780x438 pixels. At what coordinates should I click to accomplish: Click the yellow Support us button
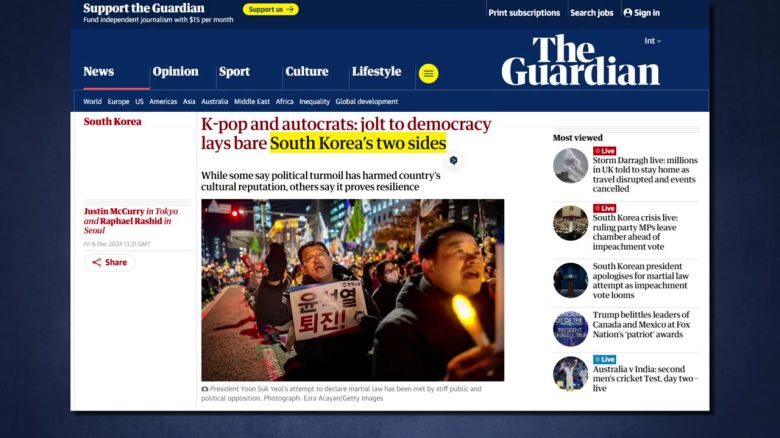(x=271, y=9)
